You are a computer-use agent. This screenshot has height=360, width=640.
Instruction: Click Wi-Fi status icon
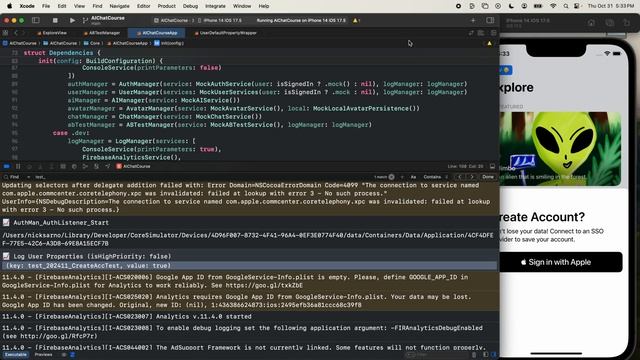[x=553, y=6]
